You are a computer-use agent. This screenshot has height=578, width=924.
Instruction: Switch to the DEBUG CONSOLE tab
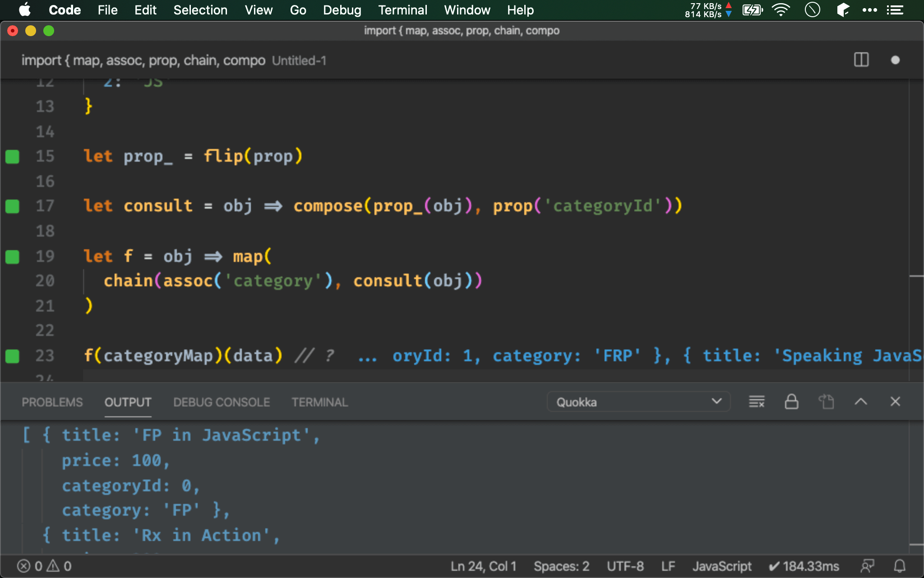point(222,402)
